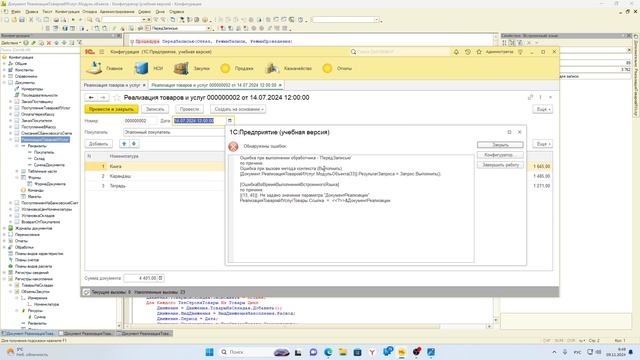Viewport: 640px width, 360px height.
Task: Go back with left arrow button
Action: 91,98
